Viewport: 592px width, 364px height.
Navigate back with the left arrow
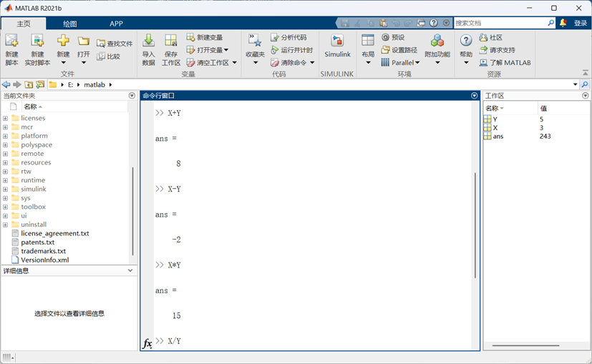pyautogui.click(x=6, y=84)
